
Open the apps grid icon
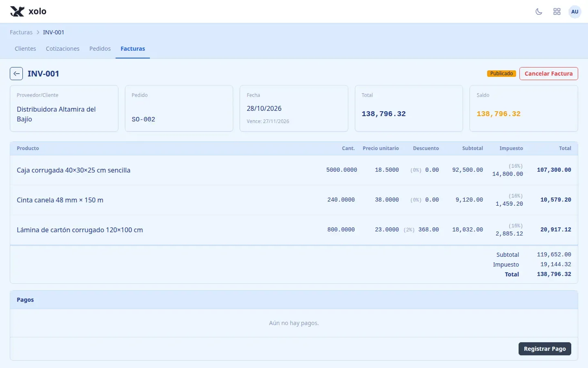point(557,11)
